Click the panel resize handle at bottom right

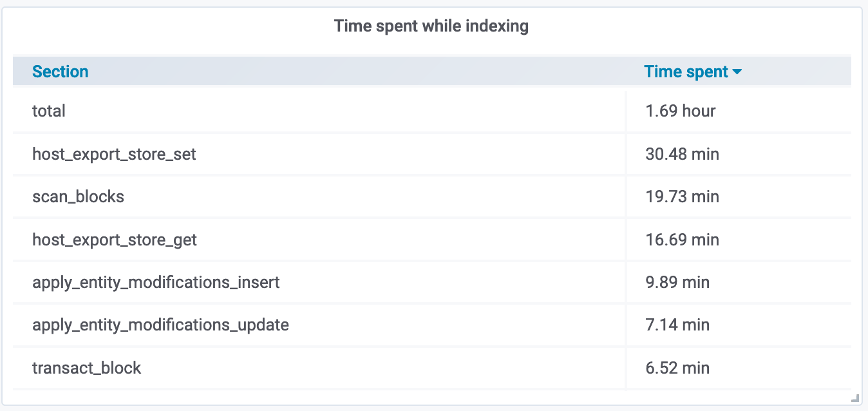pos(856,399)
